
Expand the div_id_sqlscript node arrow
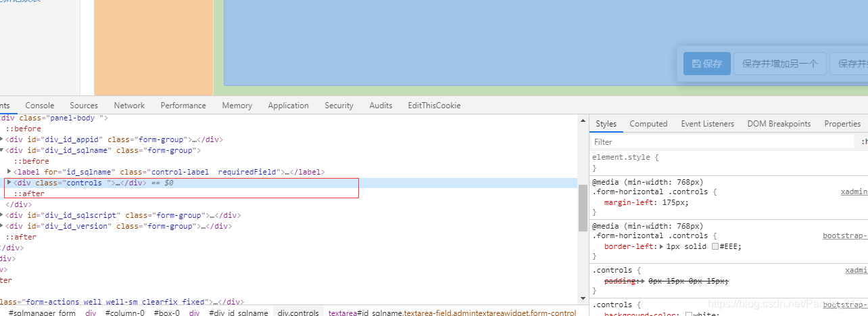click(x=2, y=215)
